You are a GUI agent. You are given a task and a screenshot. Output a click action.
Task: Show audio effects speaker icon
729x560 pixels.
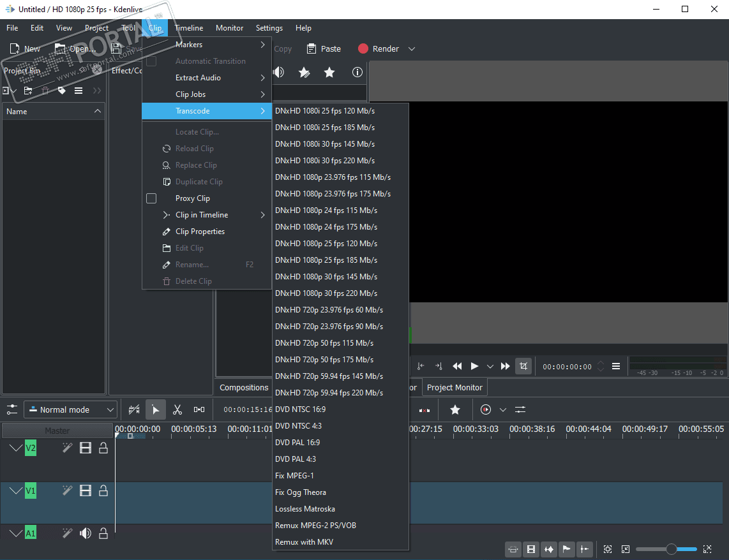click(x=279, y=72)
